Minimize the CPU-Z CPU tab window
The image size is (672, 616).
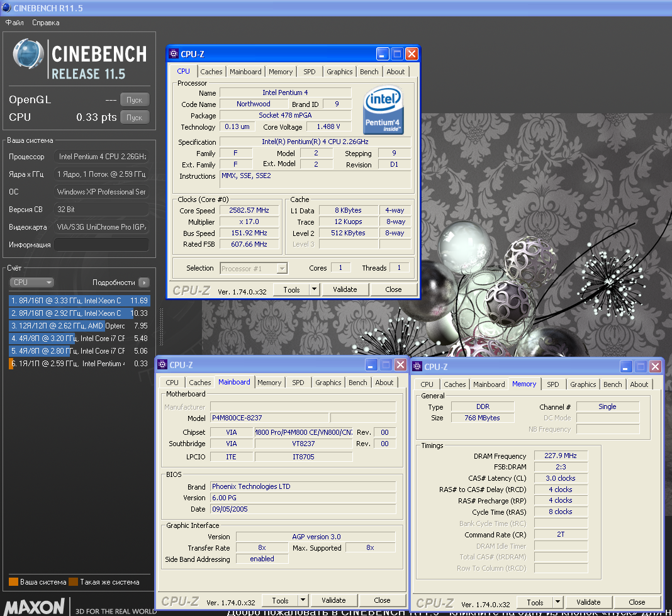point(383,54)
